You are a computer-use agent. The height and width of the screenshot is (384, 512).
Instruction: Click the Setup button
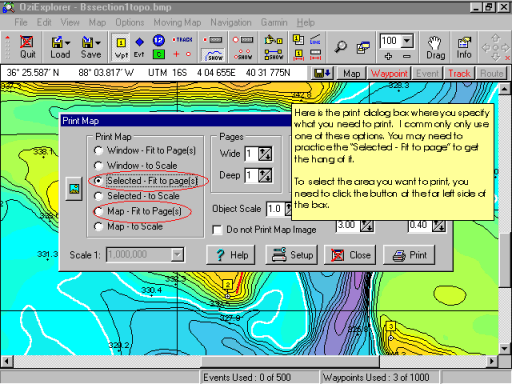pos(292,255)
